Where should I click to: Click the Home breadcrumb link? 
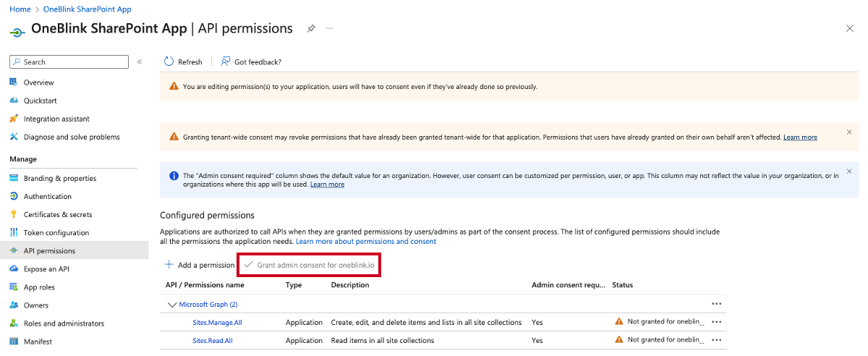pos(20,9)
